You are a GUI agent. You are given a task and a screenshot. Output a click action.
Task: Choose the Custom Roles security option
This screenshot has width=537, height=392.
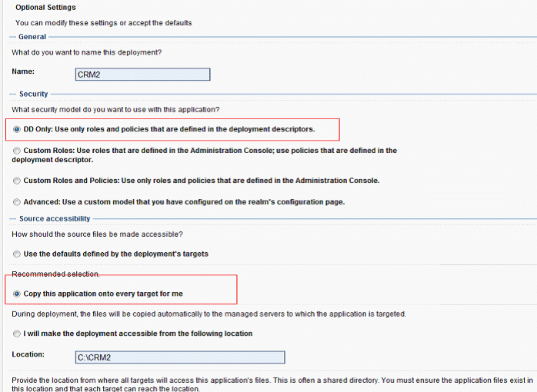pos(16,151)
